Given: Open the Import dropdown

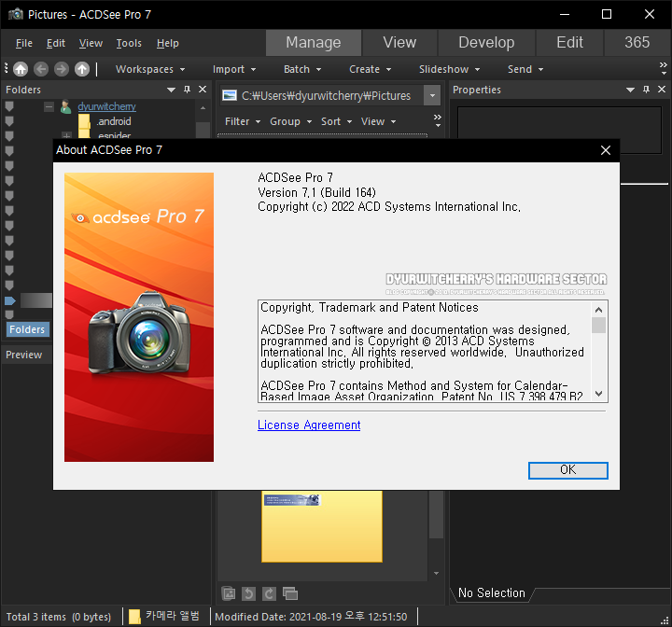Looking at the screenshot, I should coord(234,69).
